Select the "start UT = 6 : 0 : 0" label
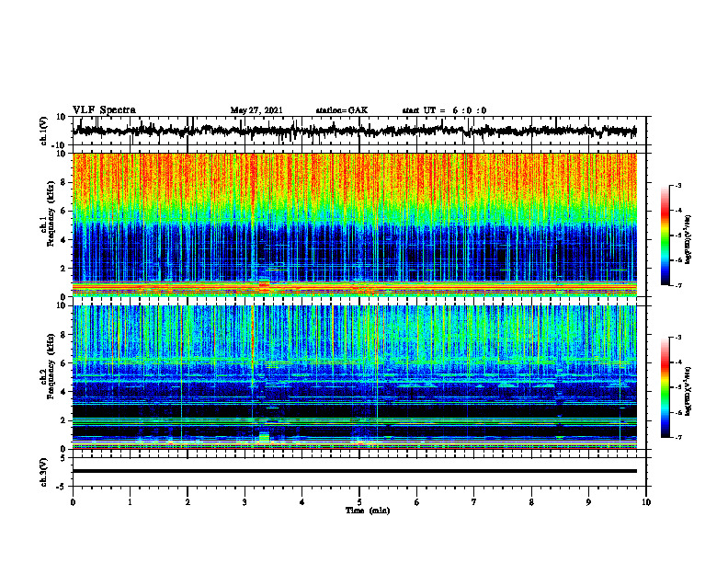Screen dimensions: 728x563 pos(444,110)
